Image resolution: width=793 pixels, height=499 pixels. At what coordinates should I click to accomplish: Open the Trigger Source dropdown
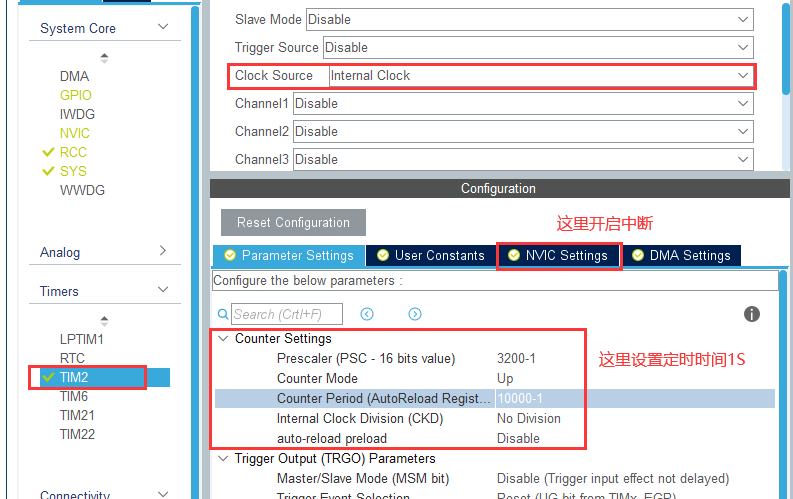[x=538, y=48]
